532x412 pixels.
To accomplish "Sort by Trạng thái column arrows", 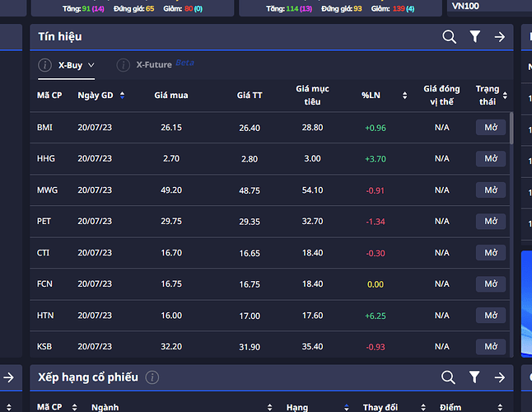I will pyautogui.click(x=505, y=96).
